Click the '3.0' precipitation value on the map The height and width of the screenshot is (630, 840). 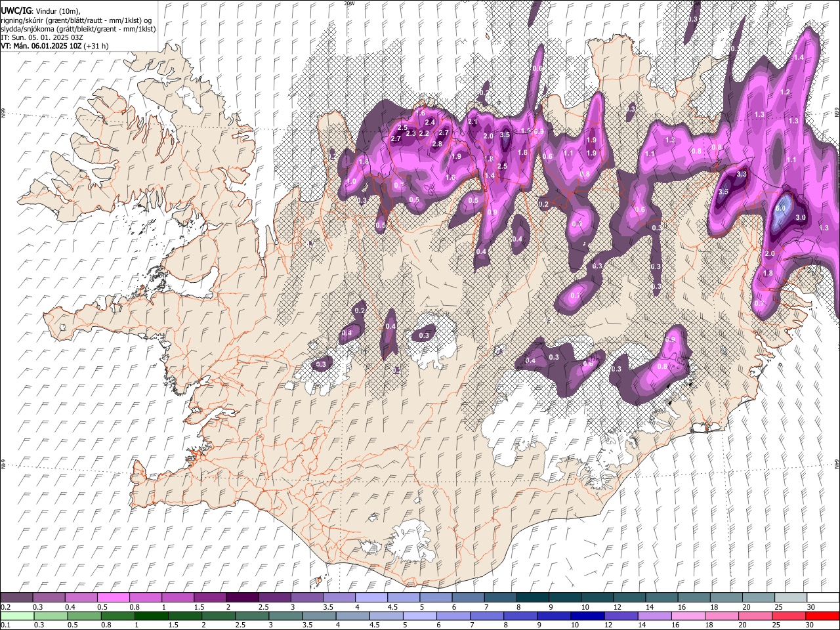point(801,217)
